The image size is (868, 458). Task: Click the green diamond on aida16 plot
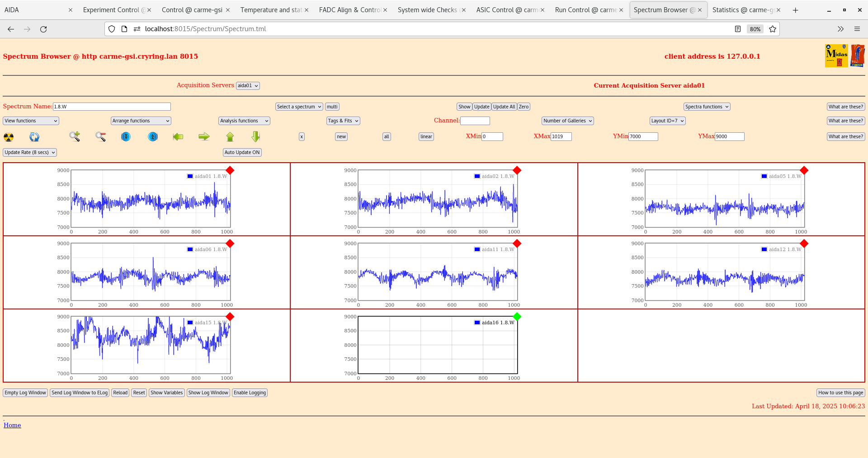pos(517,317)
